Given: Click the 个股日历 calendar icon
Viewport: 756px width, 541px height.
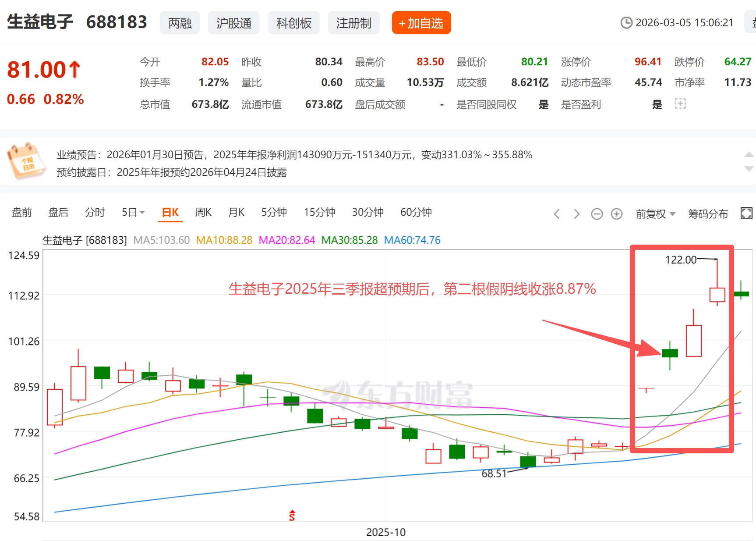Looking at the screenshot, I should (26, 160).
